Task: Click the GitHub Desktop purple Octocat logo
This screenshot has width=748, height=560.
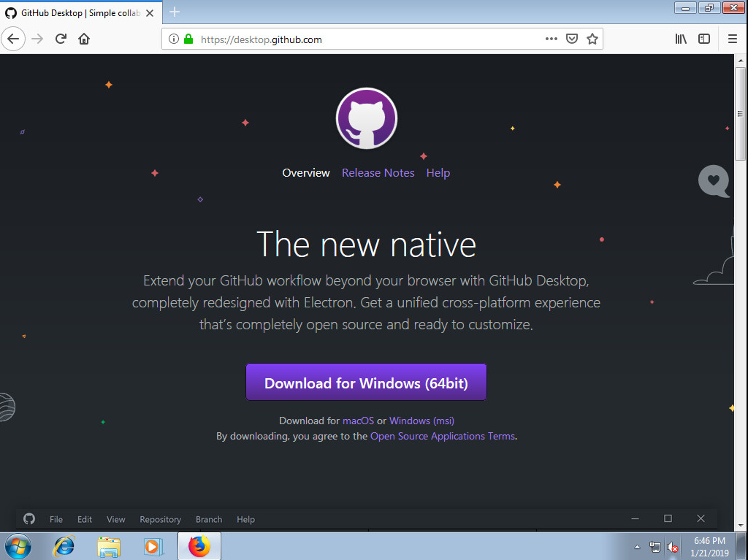Action: tap(367, 118)
